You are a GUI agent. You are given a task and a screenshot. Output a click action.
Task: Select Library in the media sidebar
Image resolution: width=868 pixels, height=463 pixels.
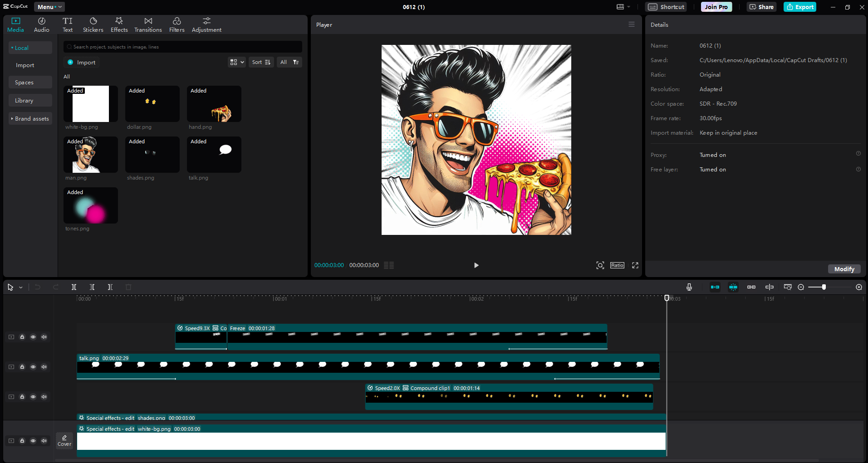point(30,101)
